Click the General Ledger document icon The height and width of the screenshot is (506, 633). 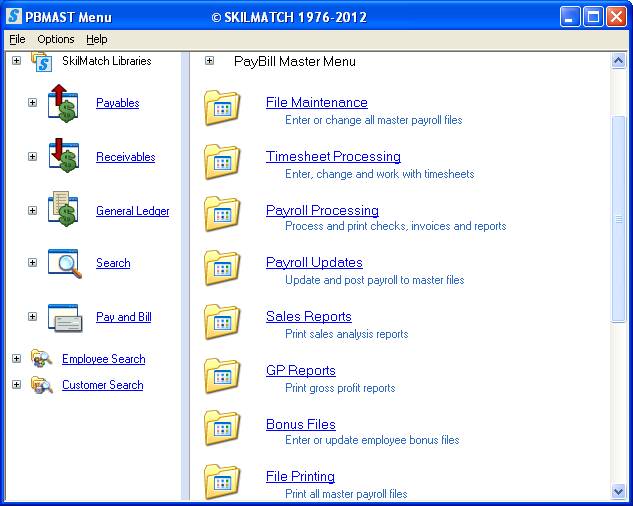(x=63, y=209)
